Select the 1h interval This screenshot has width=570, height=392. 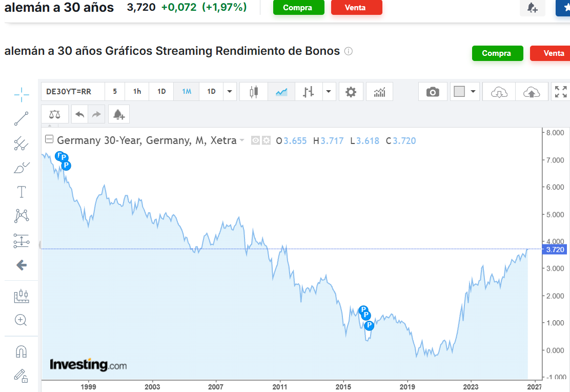137,92
